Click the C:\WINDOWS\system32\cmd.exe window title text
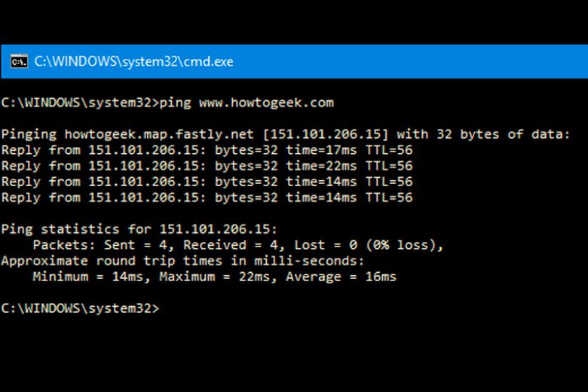 point(134,62)
